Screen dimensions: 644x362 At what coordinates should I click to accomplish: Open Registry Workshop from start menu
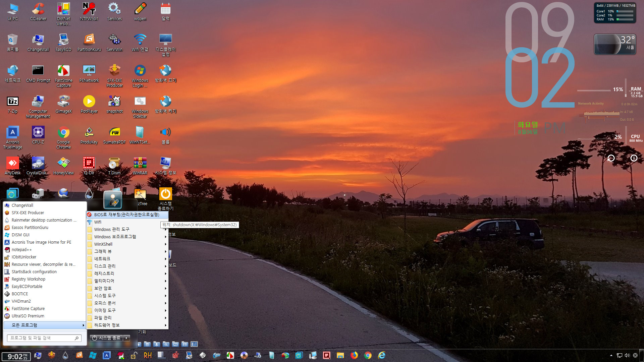pyautogui.click(x=45, y=279)
